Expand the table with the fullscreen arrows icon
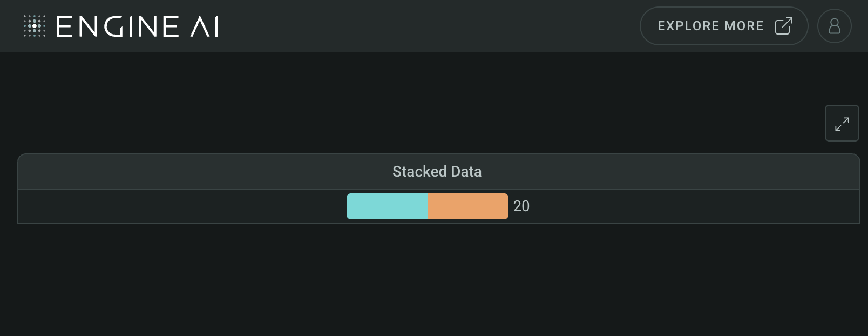The width and height of the screenshot is (868, 336). [x=842, y=123]
